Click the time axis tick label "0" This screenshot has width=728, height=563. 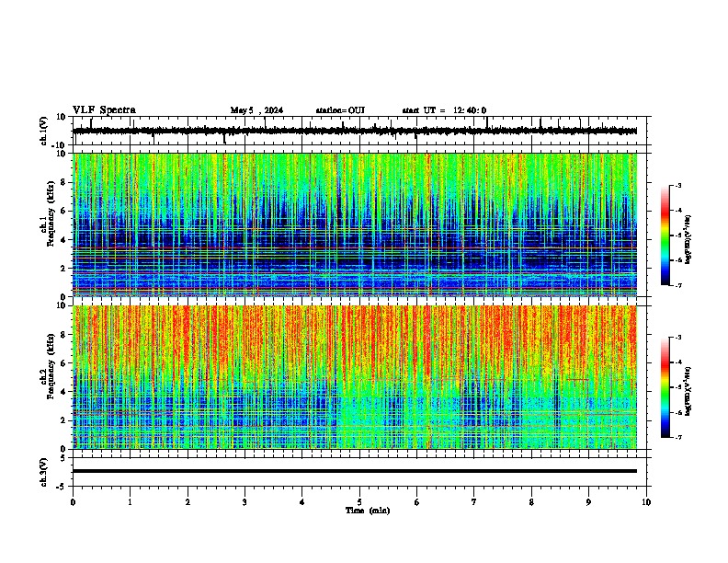(73, 502)
